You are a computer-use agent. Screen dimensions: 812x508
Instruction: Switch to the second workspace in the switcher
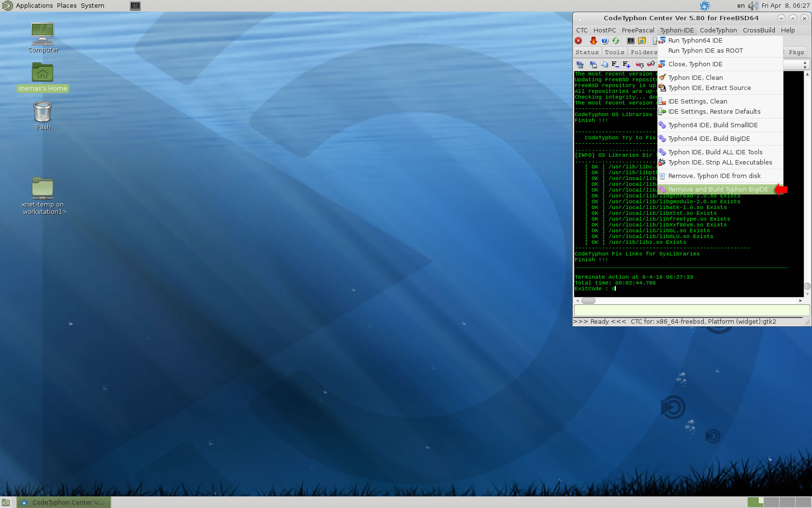tap(771, 502)
